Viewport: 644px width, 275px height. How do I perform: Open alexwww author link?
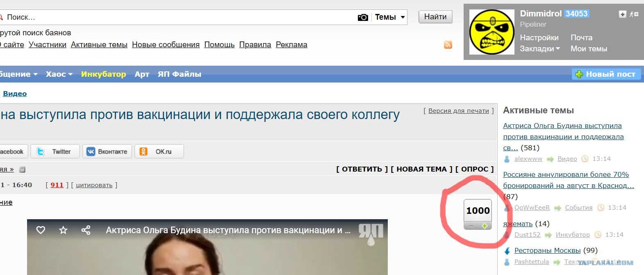pos(528,159)
